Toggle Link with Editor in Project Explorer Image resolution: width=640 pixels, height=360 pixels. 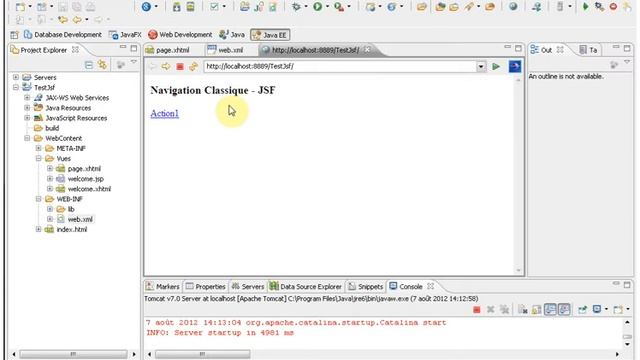coord(102,64)
